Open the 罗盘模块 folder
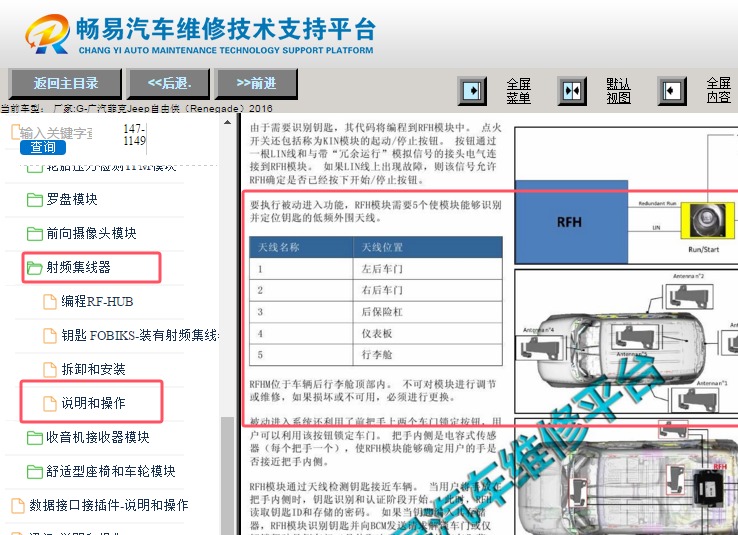 coord(72,200)
